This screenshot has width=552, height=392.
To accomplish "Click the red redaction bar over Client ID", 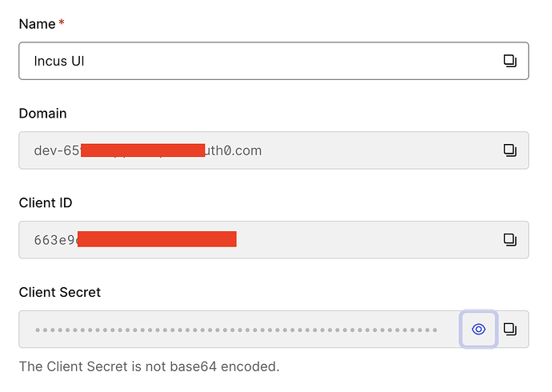I will (x=157, y=239).
